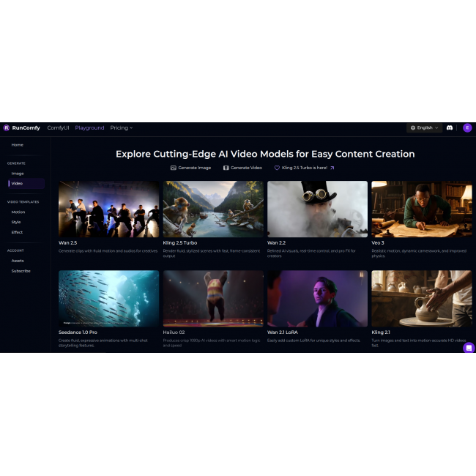Select Image in the Generate sidebar
The height and width of the screenshot is (476, 476).
(x=18, y=173)
